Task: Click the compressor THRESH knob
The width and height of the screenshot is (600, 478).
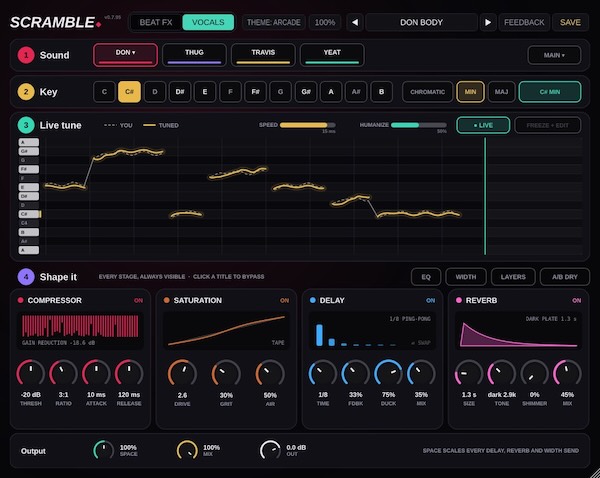Action: pyautogui.click(x=31, y=374)
